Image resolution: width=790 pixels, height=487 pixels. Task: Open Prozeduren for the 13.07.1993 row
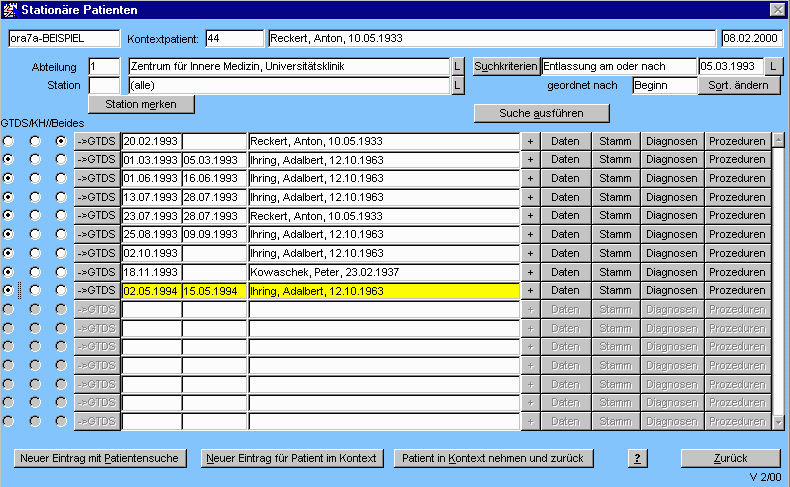pyautogui.click(x=737, y=197)
